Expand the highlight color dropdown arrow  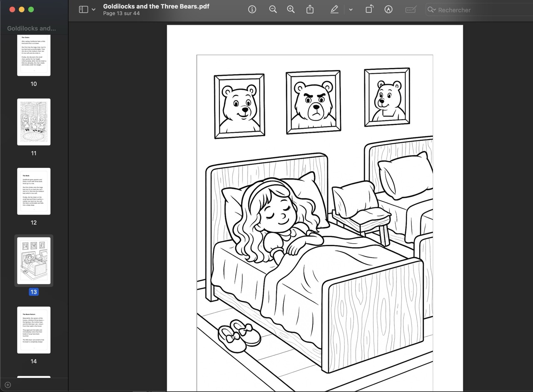351,10
